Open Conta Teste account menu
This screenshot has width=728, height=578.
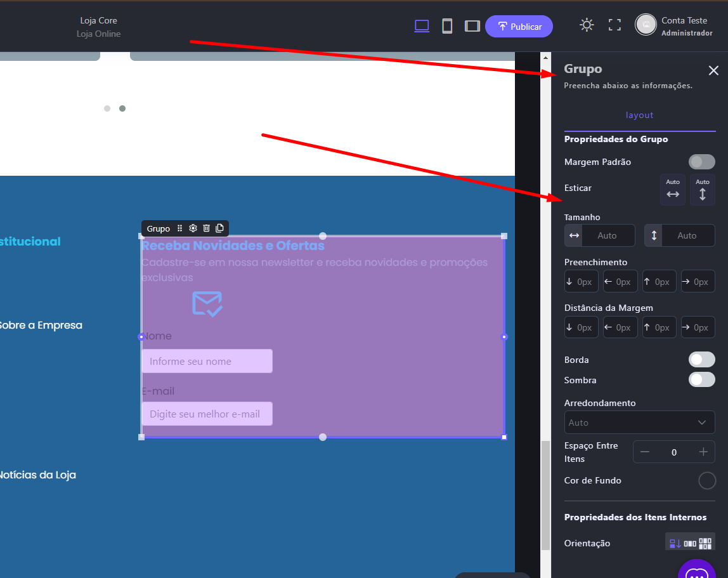(x=673, y=26)
